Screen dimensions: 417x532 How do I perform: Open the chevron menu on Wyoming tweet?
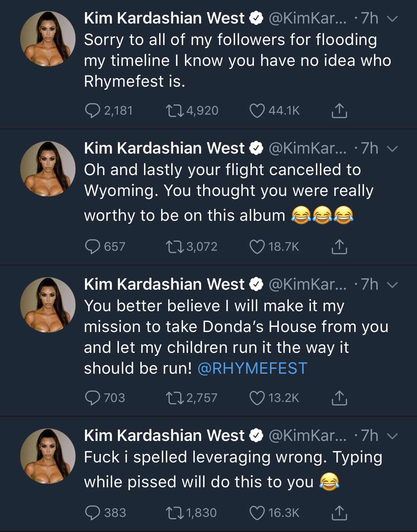point(392,149)
